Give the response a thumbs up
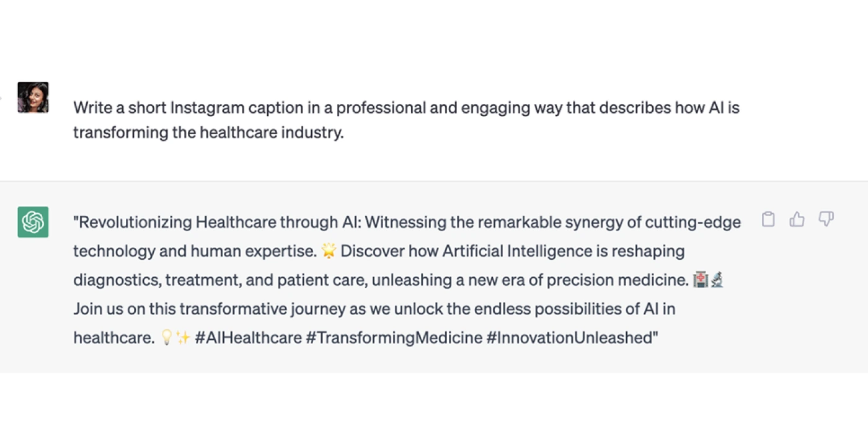868x434 pixels. point(797,219)
